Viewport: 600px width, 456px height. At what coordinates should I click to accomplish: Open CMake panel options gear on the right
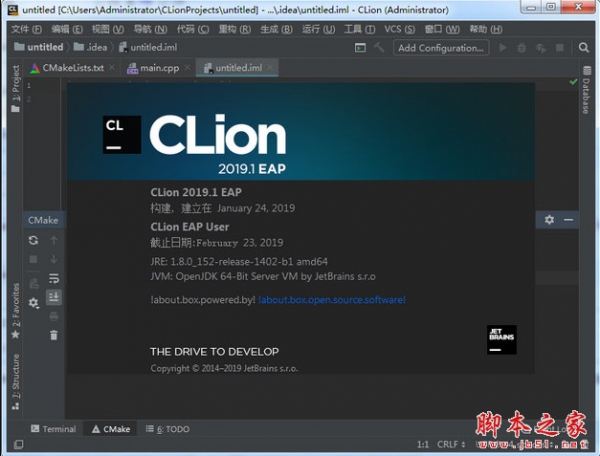point(549,220)
